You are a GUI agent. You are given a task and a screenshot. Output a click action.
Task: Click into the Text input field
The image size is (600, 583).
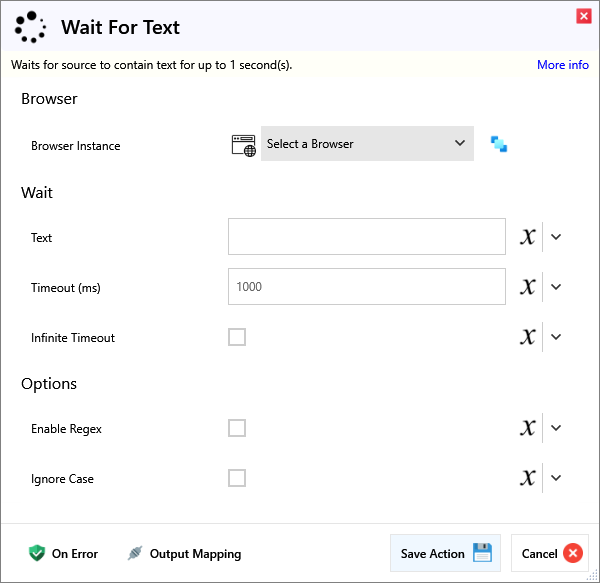[x=366, y=237]
